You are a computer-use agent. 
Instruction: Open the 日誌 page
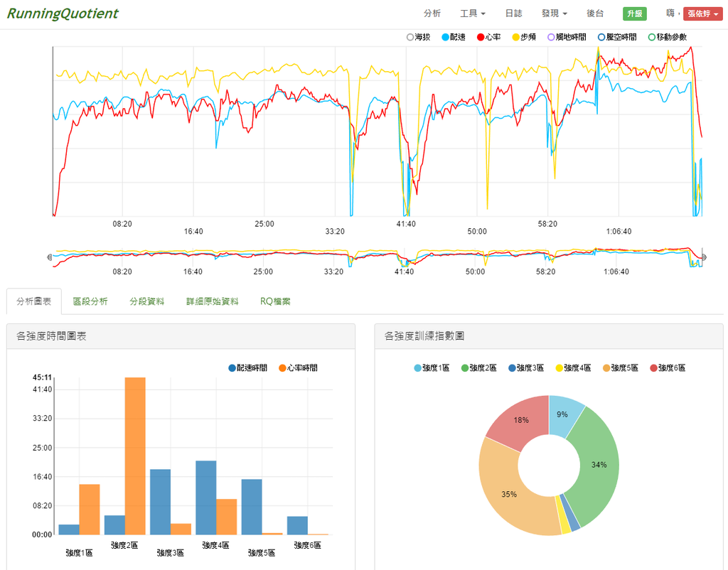[513, 14]
